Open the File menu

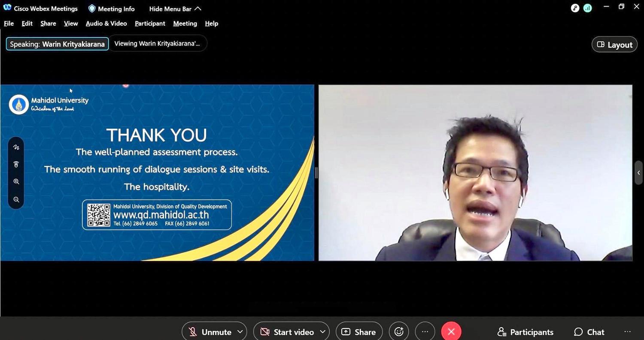pos(9,24)
